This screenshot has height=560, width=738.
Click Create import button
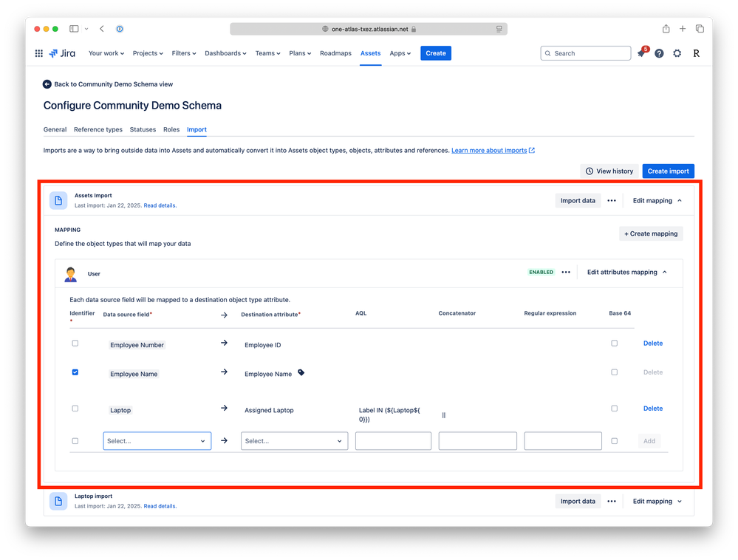[x=668, y=171]
